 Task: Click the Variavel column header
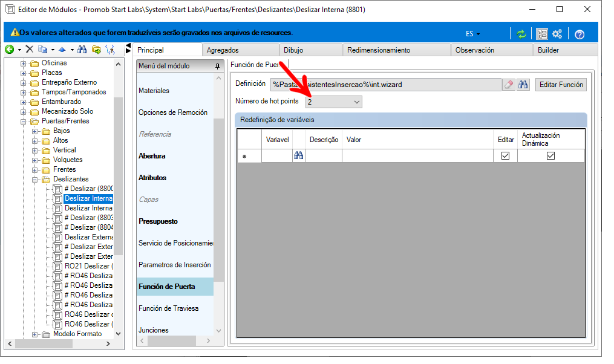(277, 140)
